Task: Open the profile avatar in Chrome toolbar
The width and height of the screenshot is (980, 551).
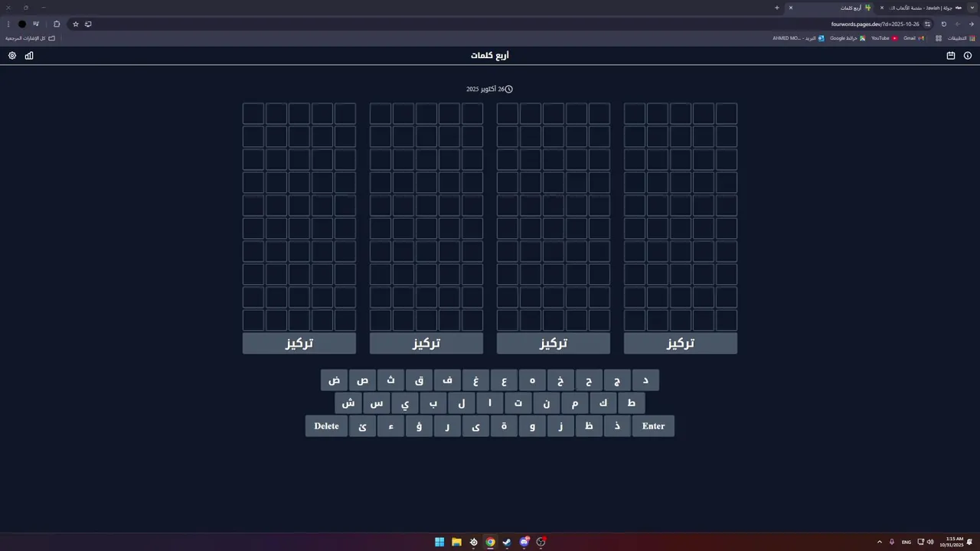Action: pos(22,24)
